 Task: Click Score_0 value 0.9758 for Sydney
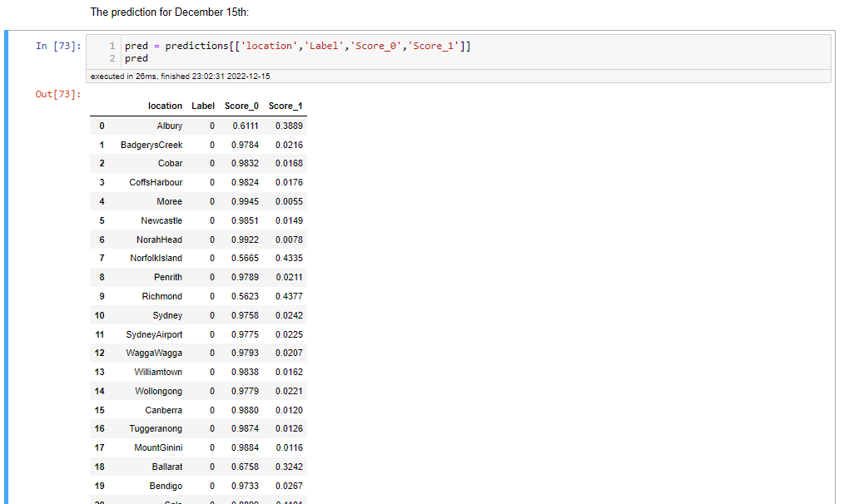245,316
